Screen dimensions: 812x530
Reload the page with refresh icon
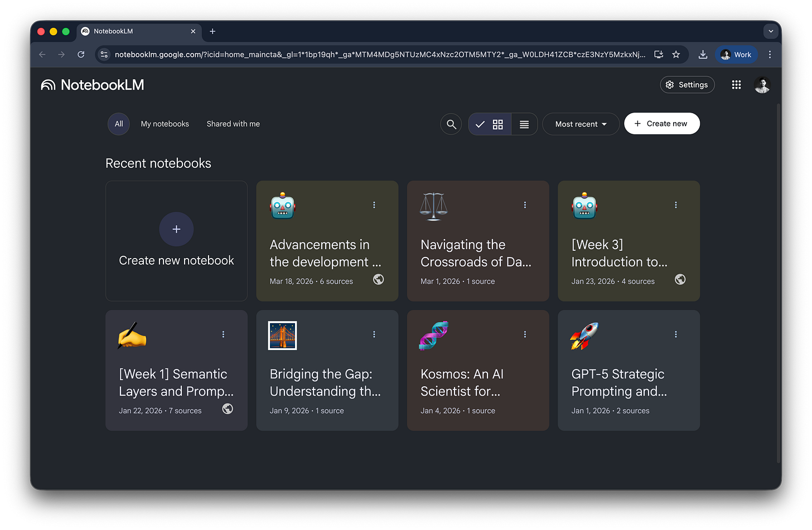pos(81,54)
